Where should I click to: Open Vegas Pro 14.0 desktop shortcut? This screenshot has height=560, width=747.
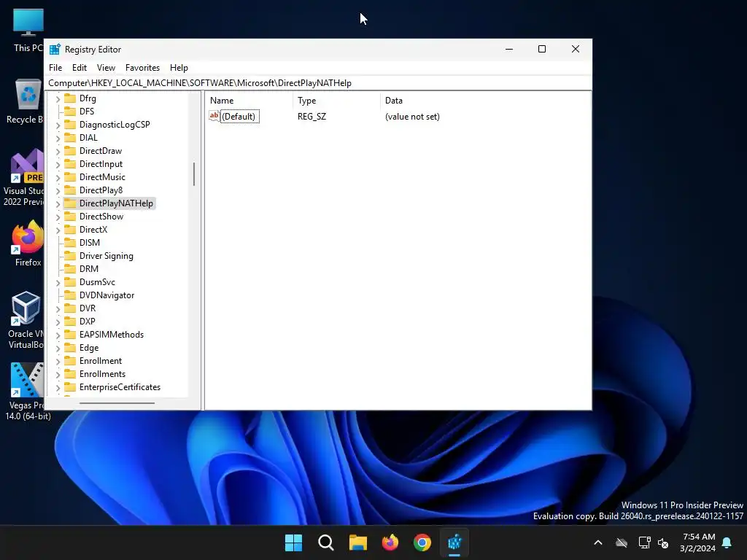[27, 392]
